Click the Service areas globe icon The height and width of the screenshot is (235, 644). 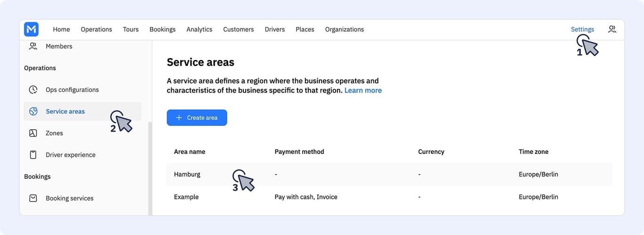(x=33, y=111)
